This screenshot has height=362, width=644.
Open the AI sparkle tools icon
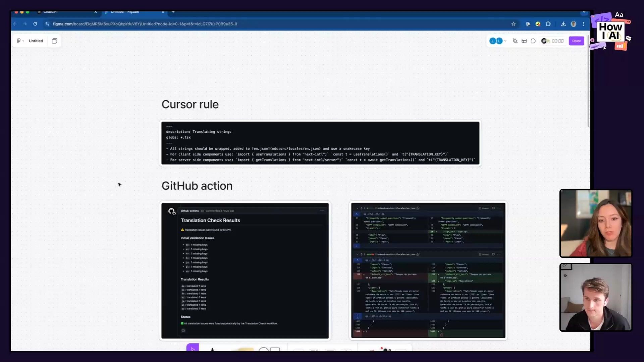515,41
